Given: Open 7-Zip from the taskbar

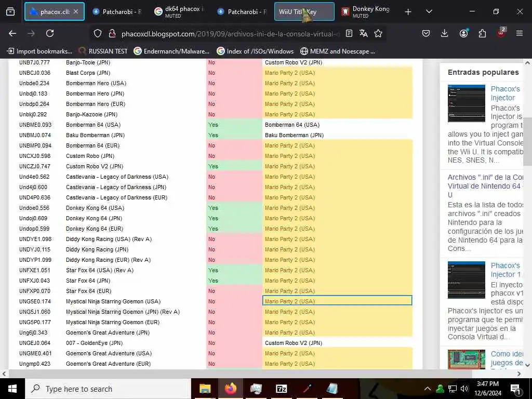Looking at the screenshot, I should [x=282, y=389].
